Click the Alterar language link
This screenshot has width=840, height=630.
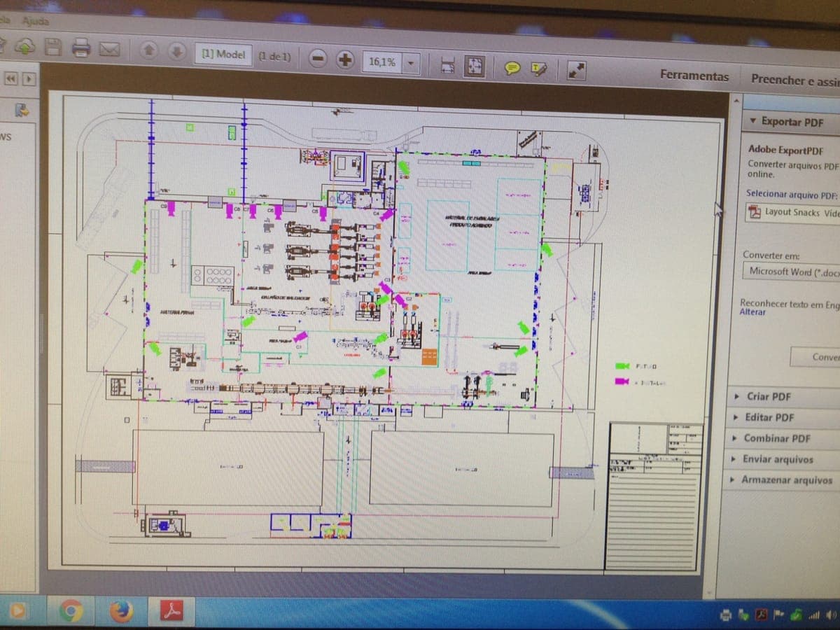click(752, 312)
